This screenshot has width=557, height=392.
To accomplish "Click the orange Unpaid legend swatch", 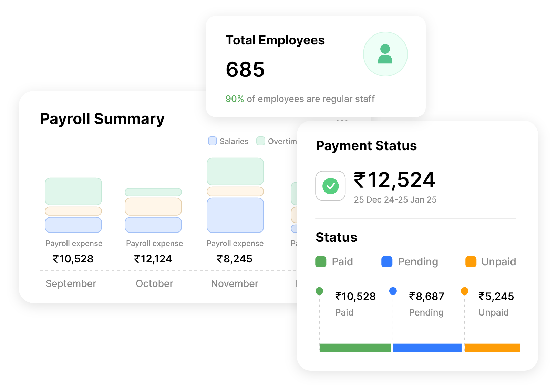I will [x=471, y=262].
